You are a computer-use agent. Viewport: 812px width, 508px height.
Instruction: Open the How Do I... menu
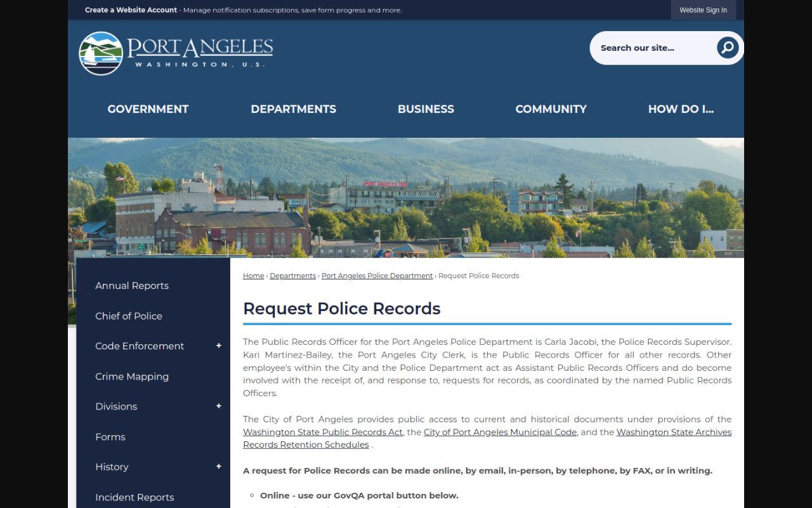[681, 109]
